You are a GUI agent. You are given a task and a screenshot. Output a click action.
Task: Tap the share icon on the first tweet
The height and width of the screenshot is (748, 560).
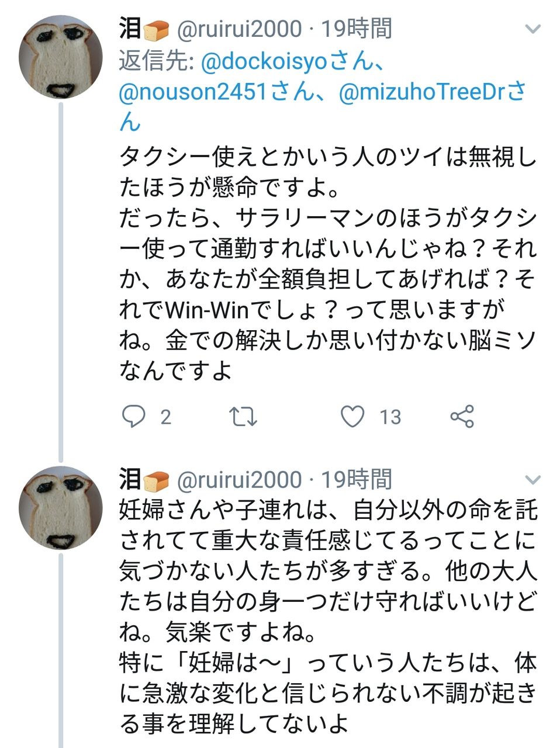pos(462,417)
